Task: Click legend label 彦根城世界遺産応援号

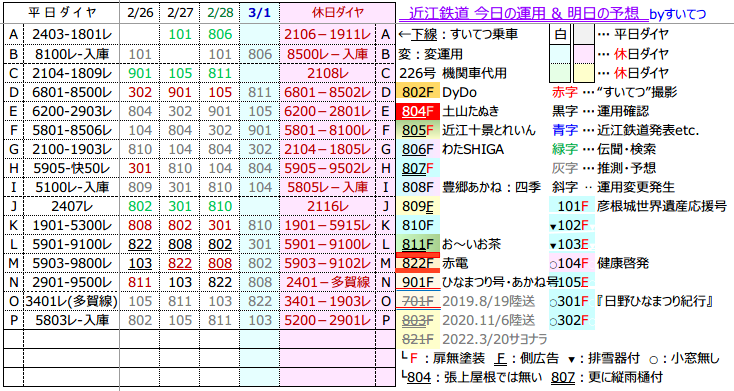Action: 661,206
